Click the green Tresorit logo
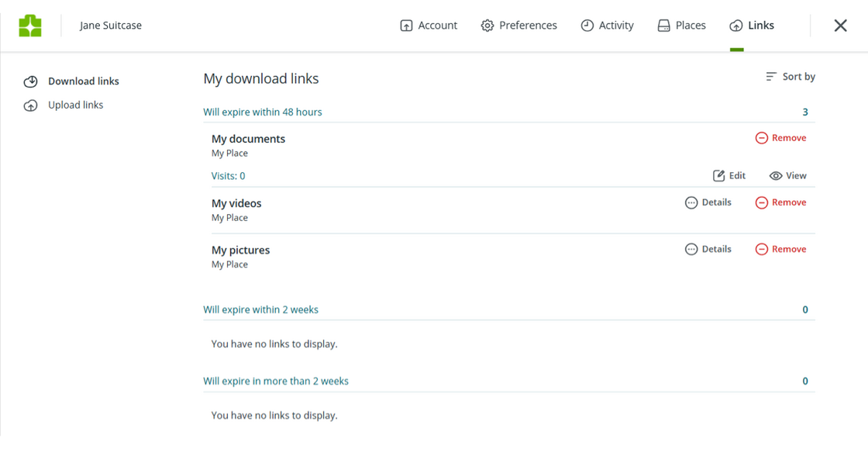 (31, 24)
